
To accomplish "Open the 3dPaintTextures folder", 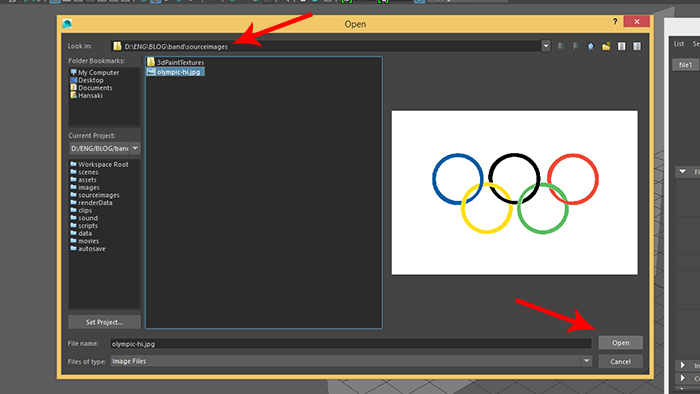I will [x=175, y=62].
